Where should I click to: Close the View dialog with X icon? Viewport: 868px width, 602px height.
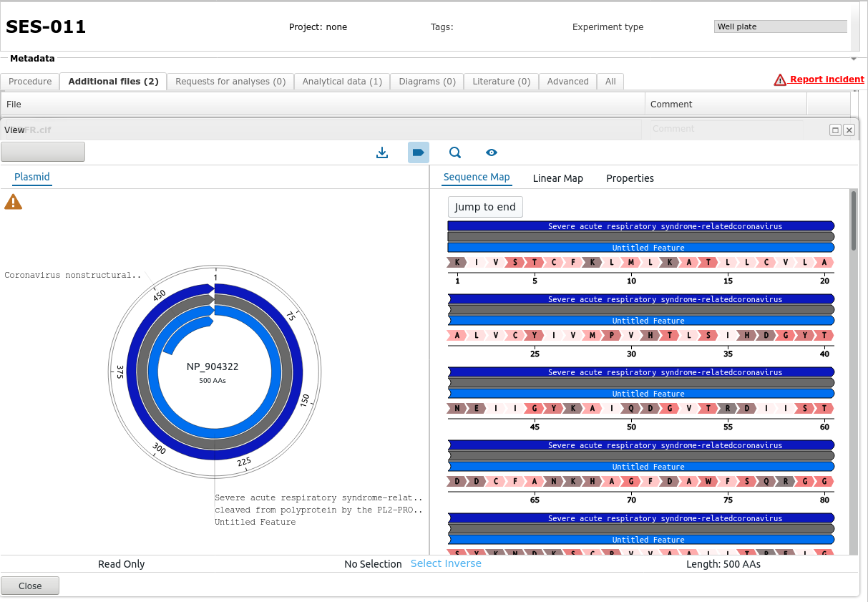click(x=849, y=130)
